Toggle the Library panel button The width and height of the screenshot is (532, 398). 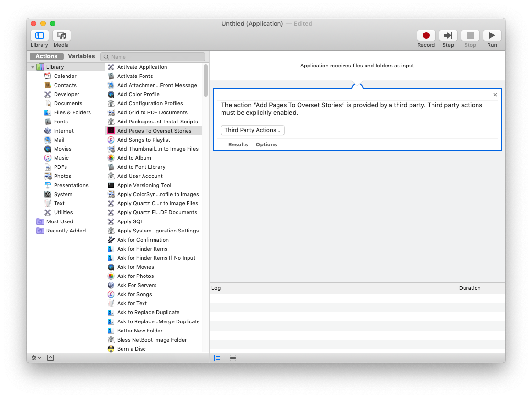tap(40, 35)
